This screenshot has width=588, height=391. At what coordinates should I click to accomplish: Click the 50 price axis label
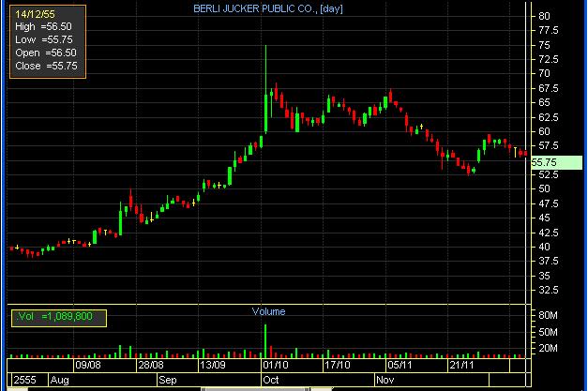point(544,189)
